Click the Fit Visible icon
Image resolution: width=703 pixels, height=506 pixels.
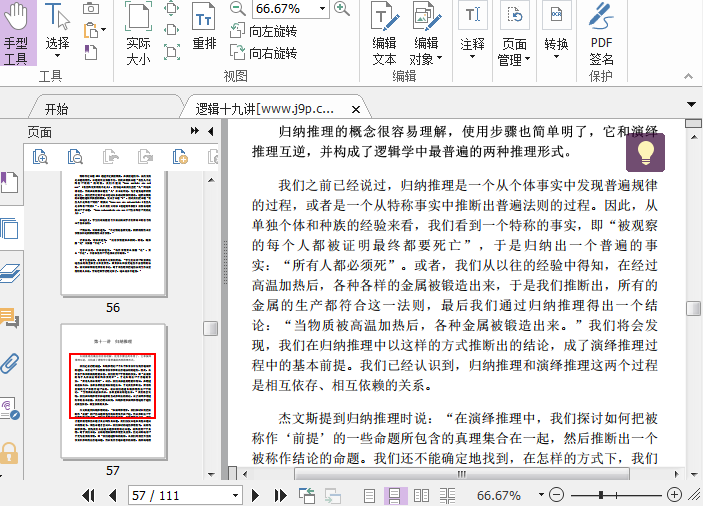point(172,52)
